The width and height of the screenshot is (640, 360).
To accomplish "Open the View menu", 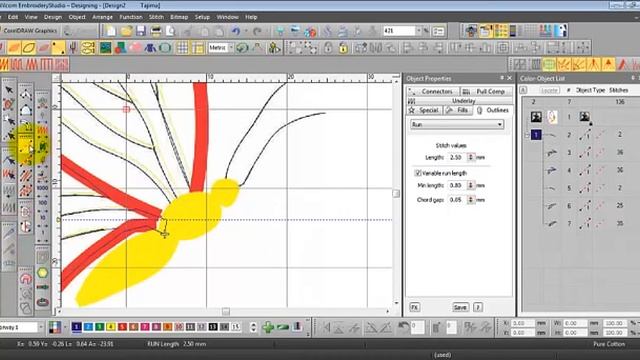I will pyautogui.click(x=31, y=17).
